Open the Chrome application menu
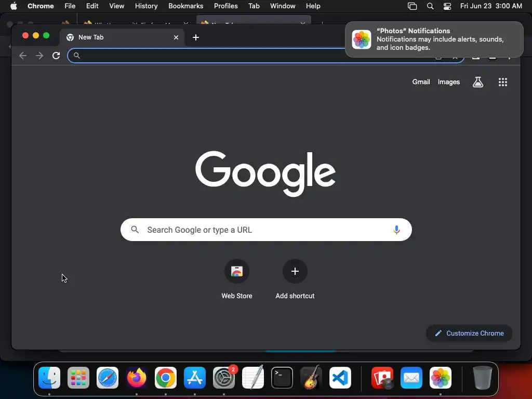The width and height of the screenshot is (532, 399). point(41,6)
